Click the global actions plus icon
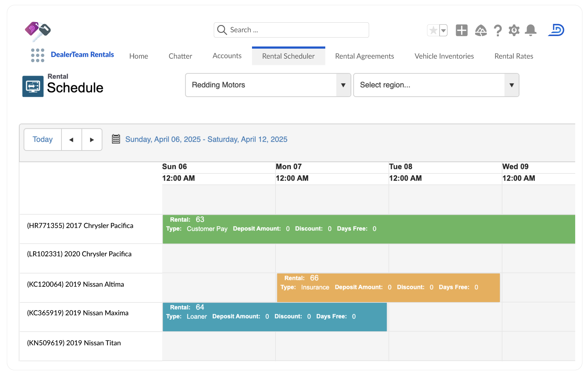 point(462,30)
